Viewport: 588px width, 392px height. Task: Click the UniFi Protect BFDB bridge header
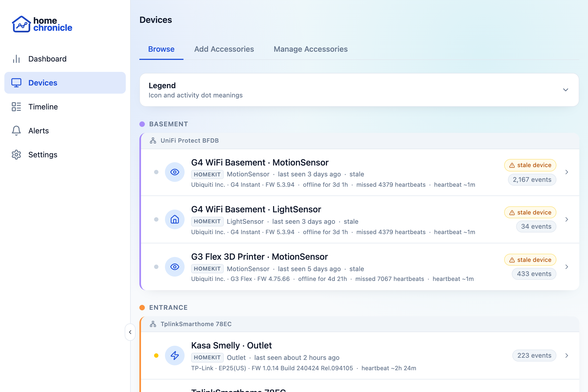[360, 141]
